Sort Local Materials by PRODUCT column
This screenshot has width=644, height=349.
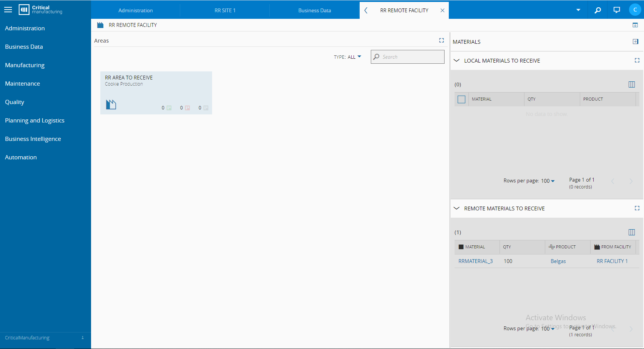coord(607,99)
